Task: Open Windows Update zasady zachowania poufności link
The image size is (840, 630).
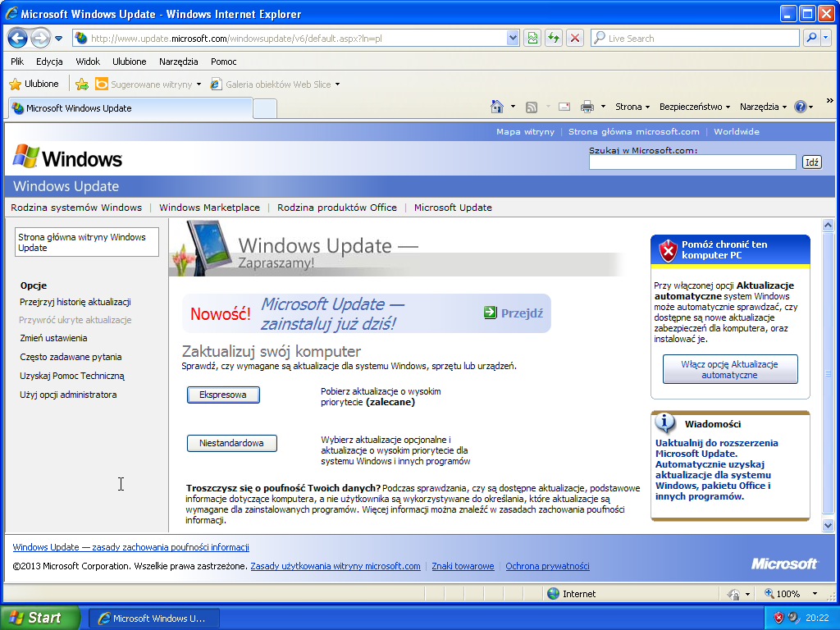Action: [130, 547]
